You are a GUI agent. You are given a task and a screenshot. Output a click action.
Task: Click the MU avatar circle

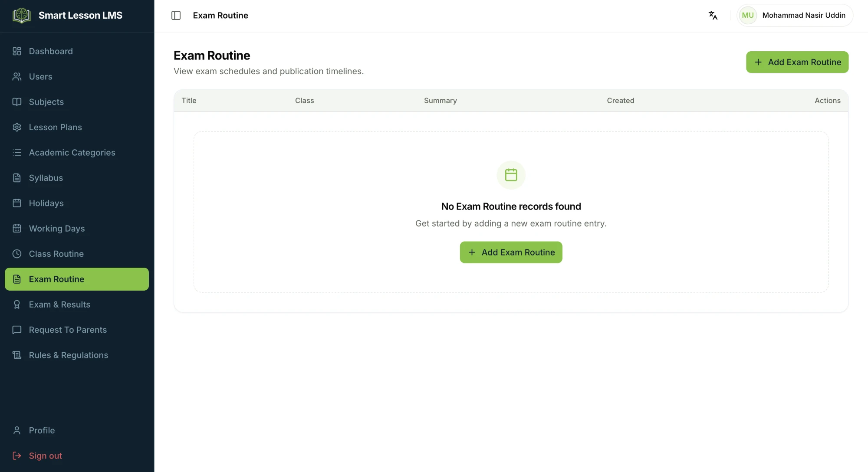tap(748, 16)
